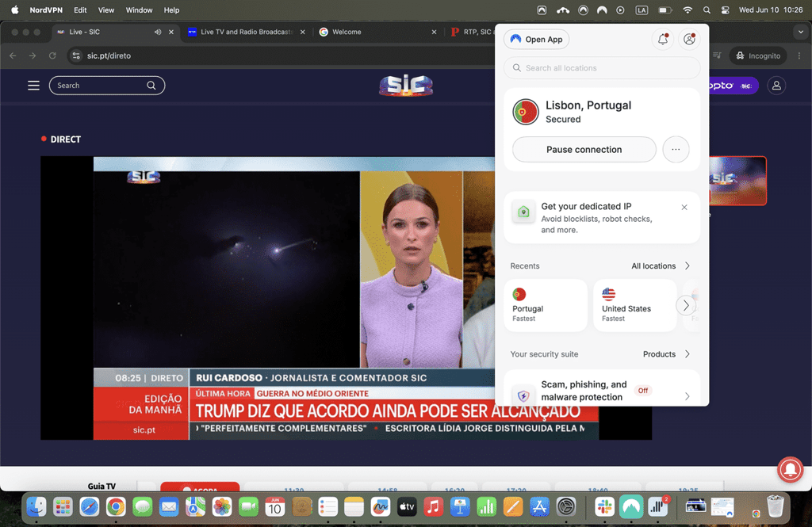Click the Portugal flag connection icon
812x527 pixels.
coord(526,112)
